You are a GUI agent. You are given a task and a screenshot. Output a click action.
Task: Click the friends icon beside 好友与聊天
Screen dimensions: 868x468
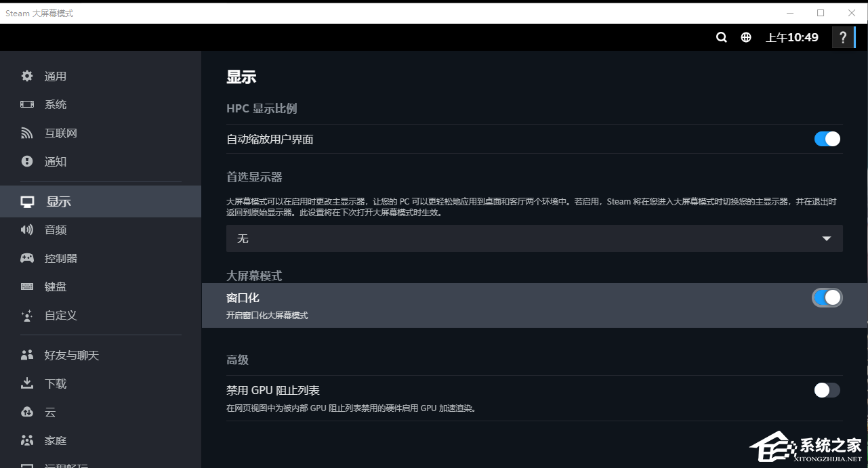click(x=27, y=355)
